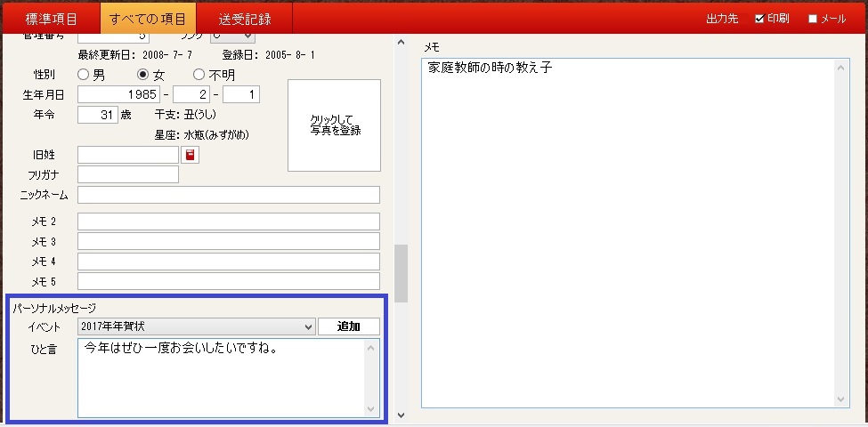Click the photo registration box
The image size is (868, 427).
[334, 125]
